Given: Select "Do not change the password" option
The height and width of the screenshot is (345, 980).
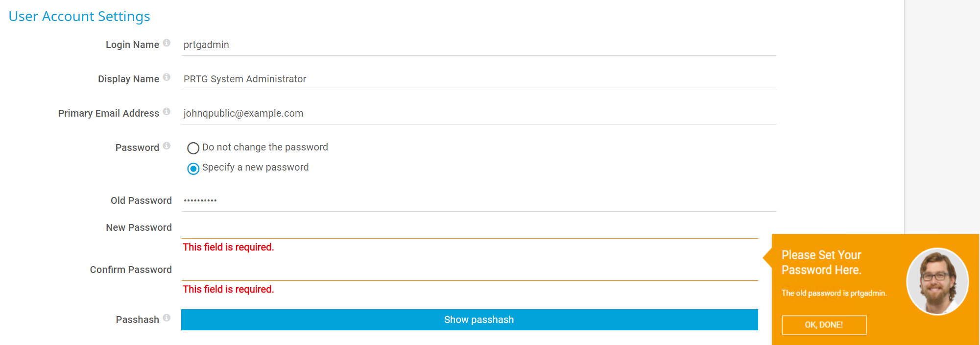Looking at the screenshot, I should point(193,148).
